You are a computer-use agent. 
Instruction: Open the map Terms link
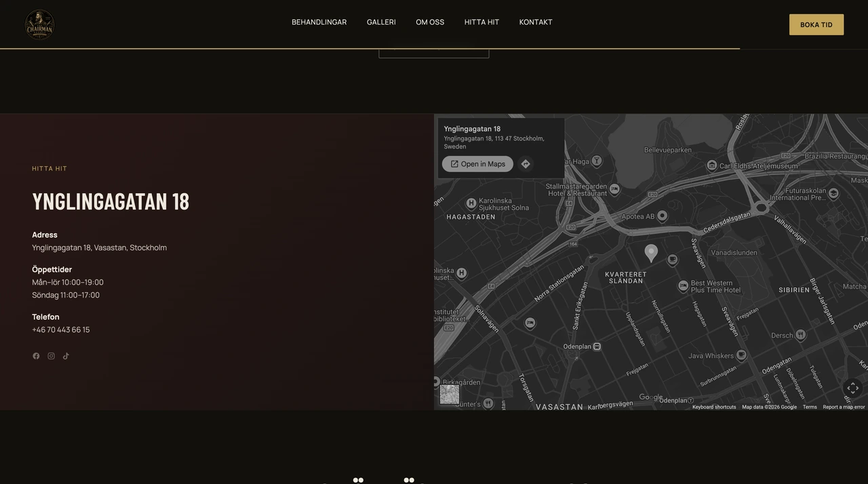[x=810, y=407]
